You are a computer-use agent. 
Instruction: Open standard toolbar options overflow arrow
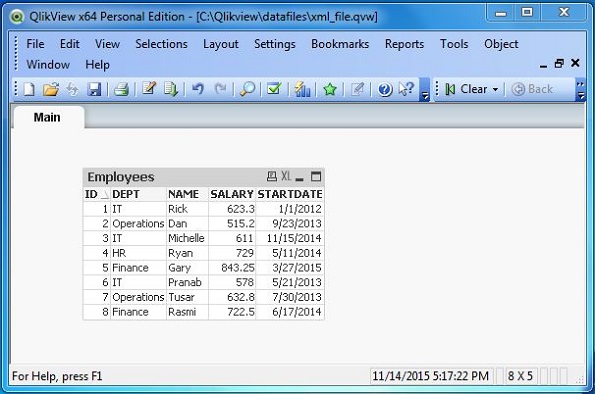[x=425, y=96]
